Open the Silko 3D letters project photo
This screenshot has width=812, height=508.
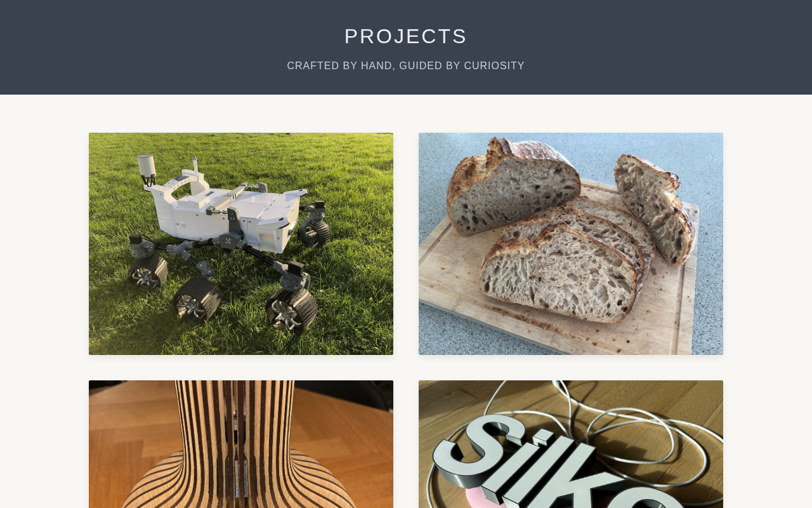tap(571, 444)
